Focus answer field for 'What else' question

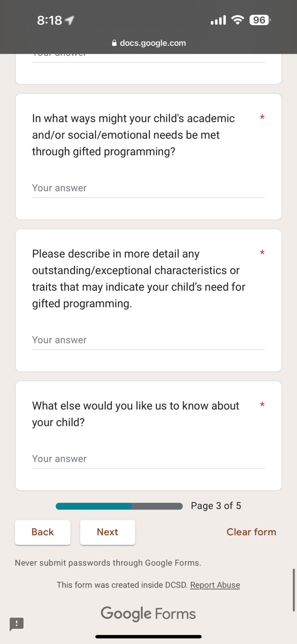pos(148,459)
